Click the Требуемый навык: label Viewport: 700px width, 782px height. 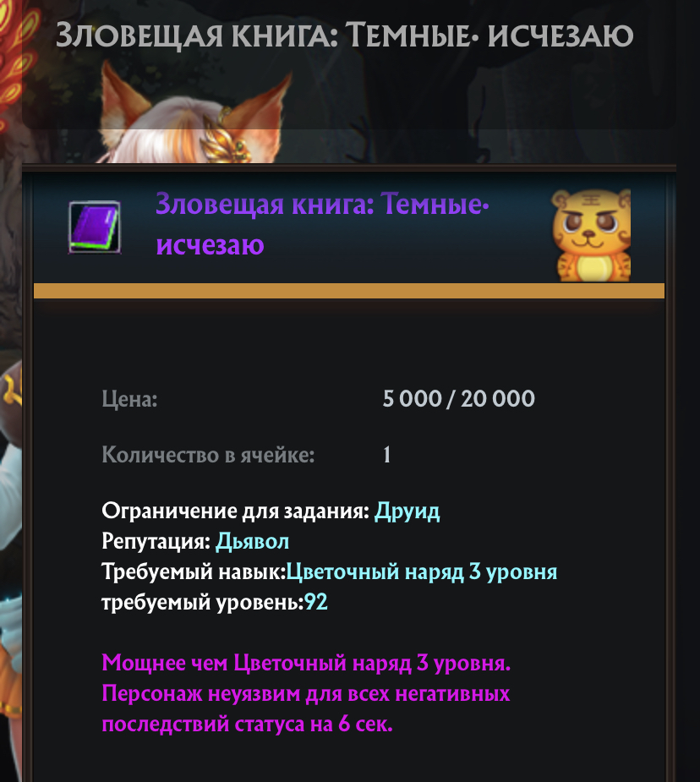pyautogui.click(x=194, y=572)
